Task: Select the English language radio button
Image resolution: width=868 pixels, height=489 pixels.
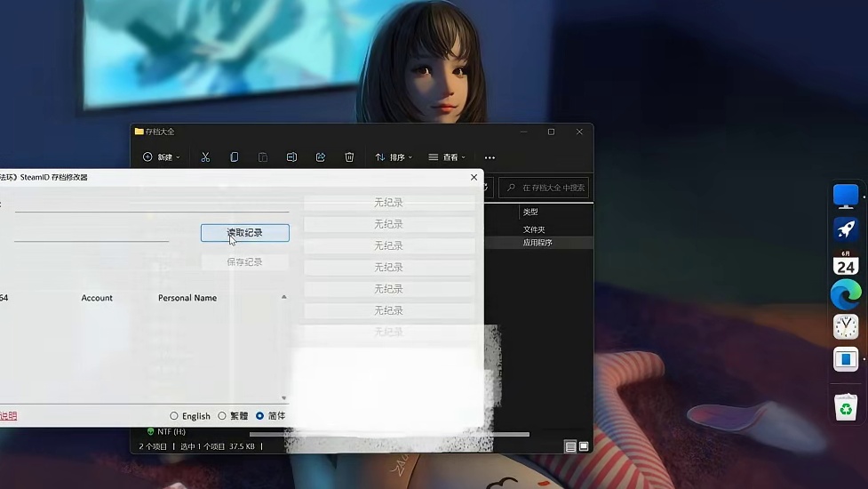Action: (174, 416)
